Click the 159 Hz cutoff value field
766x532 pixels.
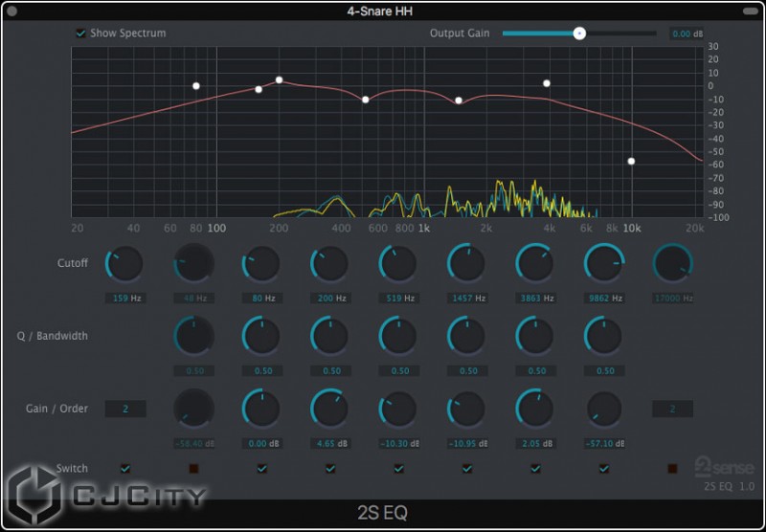[x=125, y=299]
